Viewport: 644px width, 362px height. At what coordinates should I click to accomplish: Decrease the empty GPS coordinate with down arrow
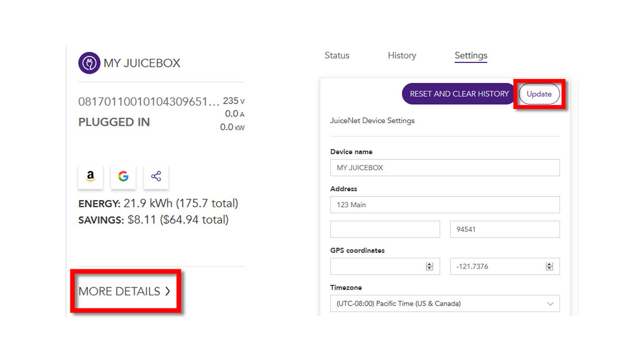coord(429,269)
